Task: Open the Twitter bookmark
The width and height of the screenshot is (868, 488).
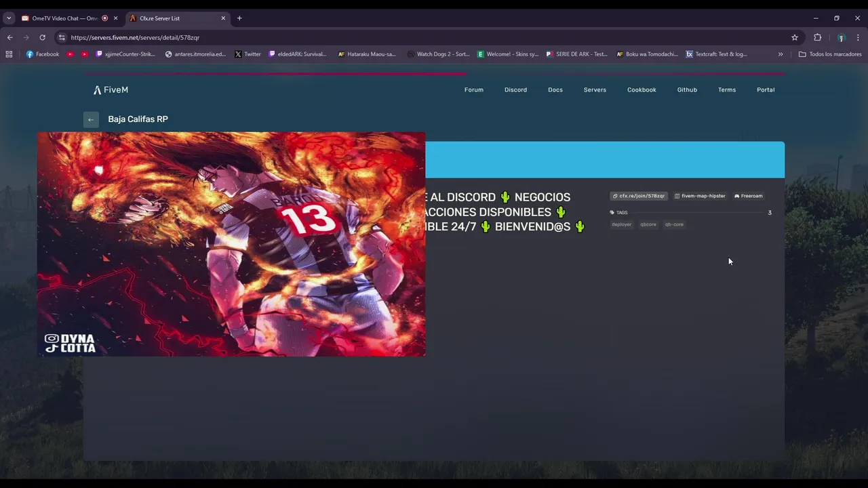Action: pos(248,54)
